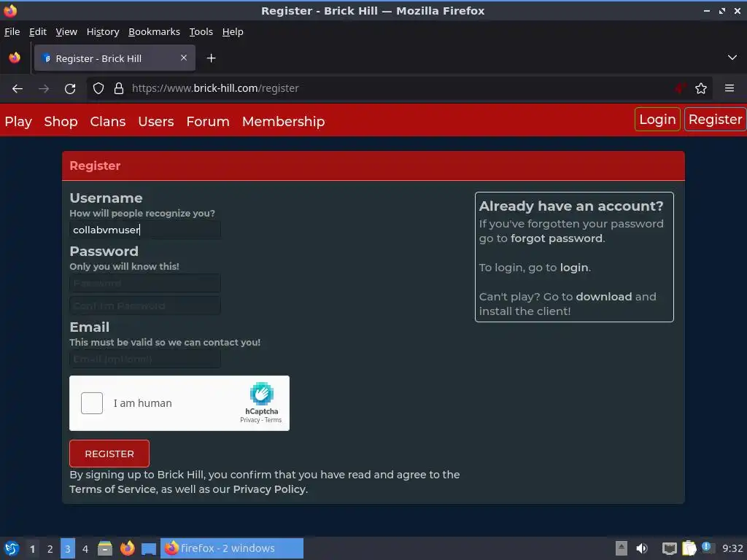This screenshot has width=747, height=560.
Task: Open hCaptcha Privacy link
Action: [250, 420]
